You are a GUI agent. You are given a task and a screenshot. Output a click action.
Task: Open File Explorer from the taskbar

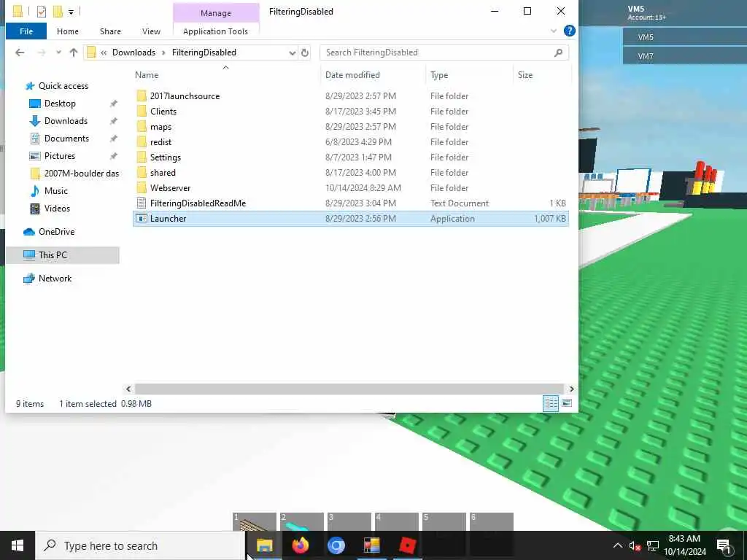(264, 545)
